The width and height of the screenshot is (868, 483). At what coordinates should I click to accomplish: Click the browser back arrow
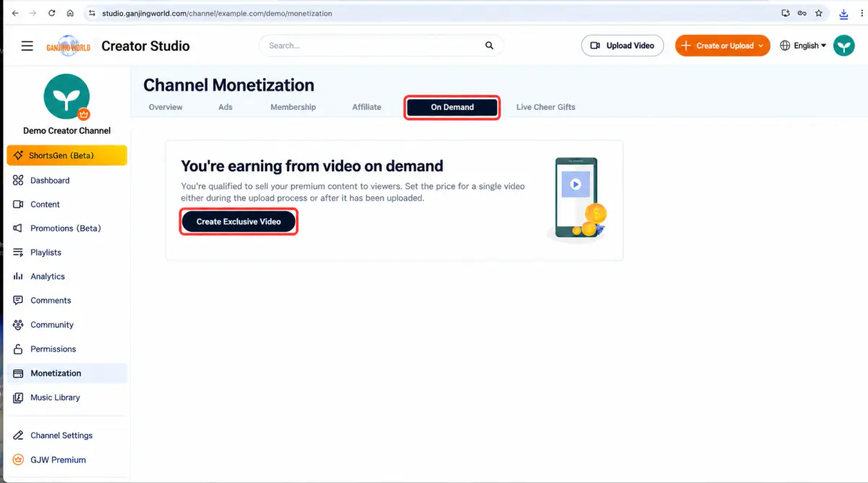(15, 13)
